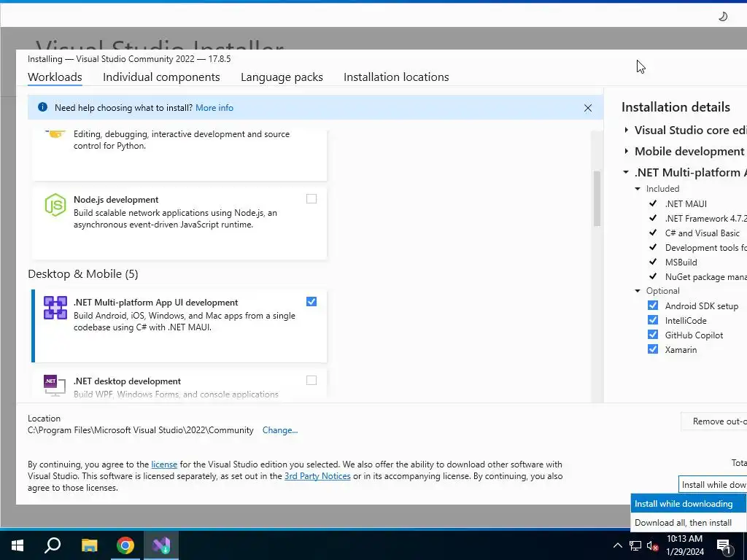Open the 3rd Party Notices link
The width and height of the screenshot is (747, 560).
coord(317,475)
